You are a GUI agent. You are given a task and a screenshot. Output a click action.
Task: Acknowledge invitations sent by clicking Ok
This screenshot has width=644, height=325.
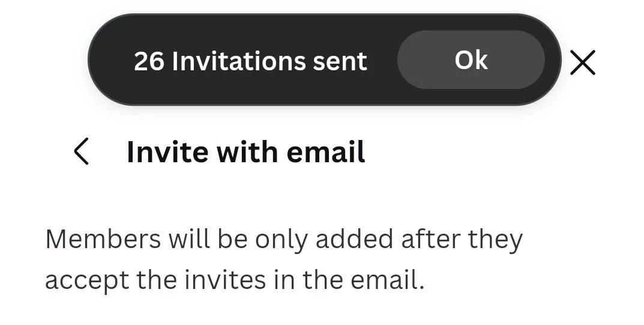[471, 60]
